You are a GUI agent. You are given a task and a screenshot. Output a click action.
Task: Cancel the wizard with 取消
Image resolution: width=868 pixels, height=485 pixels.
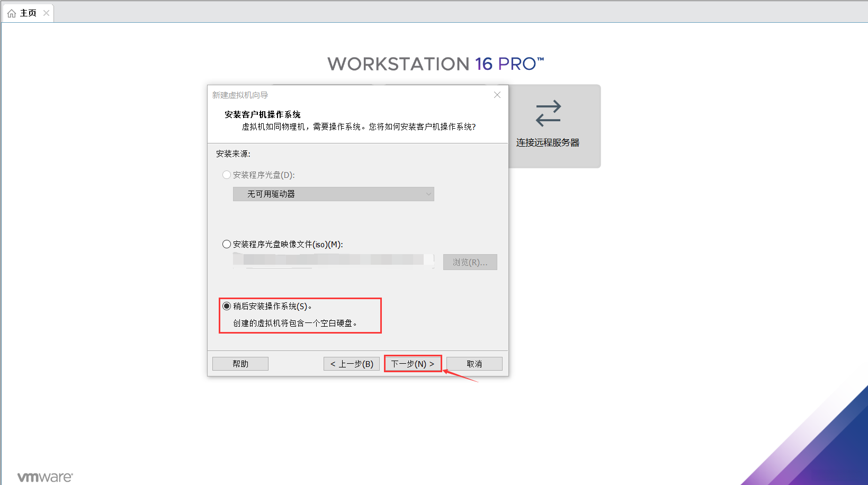474,363
